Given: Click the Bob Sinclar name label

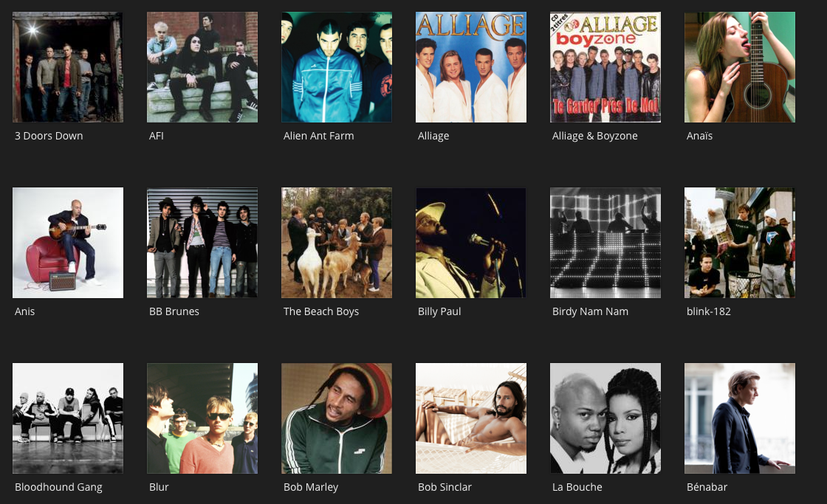Looking at the screenshot, I should coord(445,487).
